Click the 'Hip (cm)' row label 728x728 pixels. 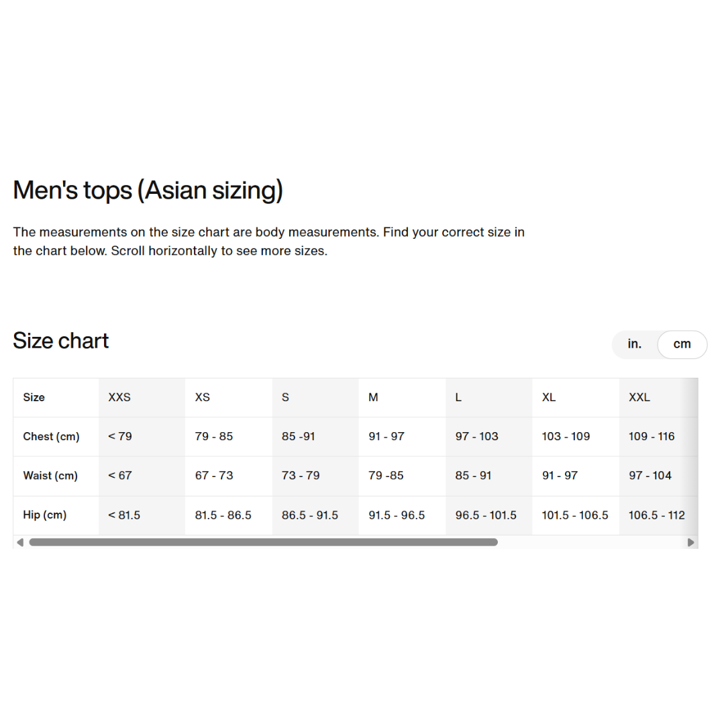point(44,515)
